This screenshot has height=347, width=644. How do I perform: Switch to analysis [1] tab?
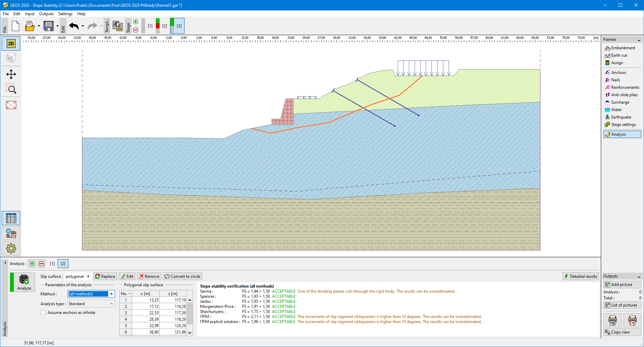pos(52,264)
